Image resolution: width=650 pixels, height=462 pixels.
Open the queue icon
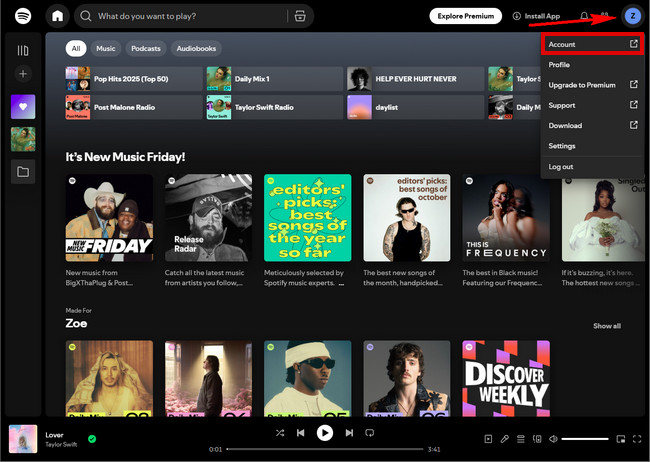click(521, 439)
